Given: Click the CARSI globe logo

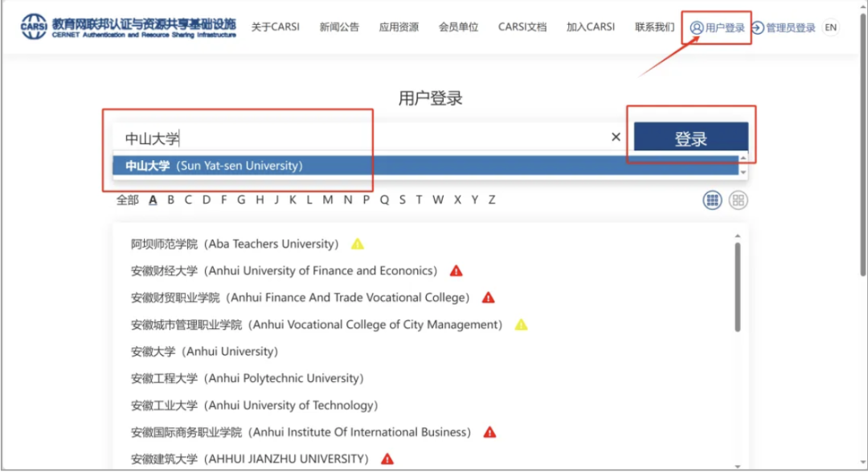Looking at the screenshot, I should (x=33, y=27).
